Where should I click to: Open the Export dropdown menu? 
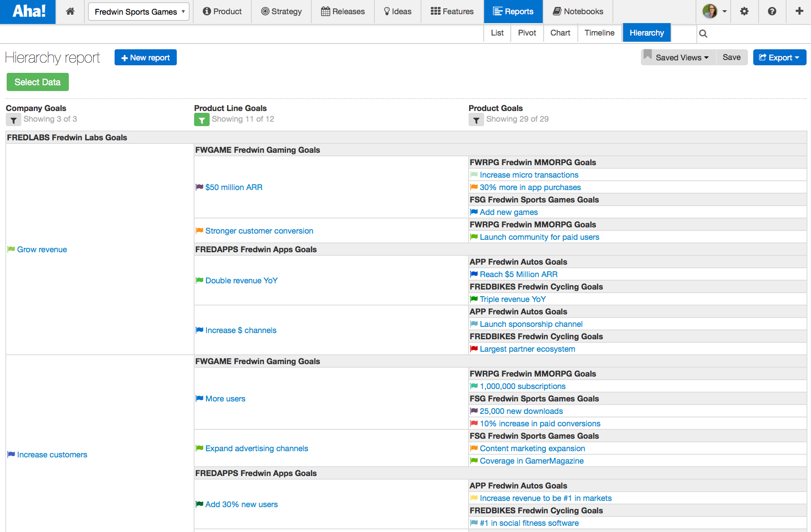779,57
